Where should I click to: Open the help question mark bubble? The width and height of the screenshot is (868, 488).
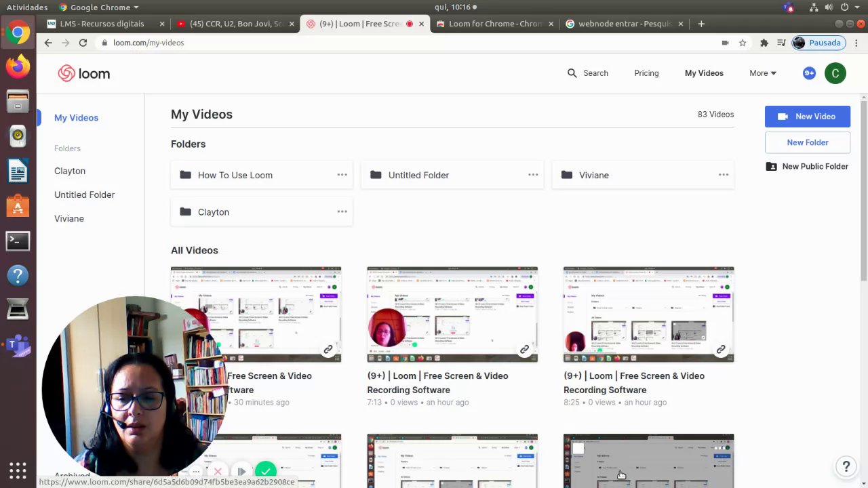coord(846,466)
